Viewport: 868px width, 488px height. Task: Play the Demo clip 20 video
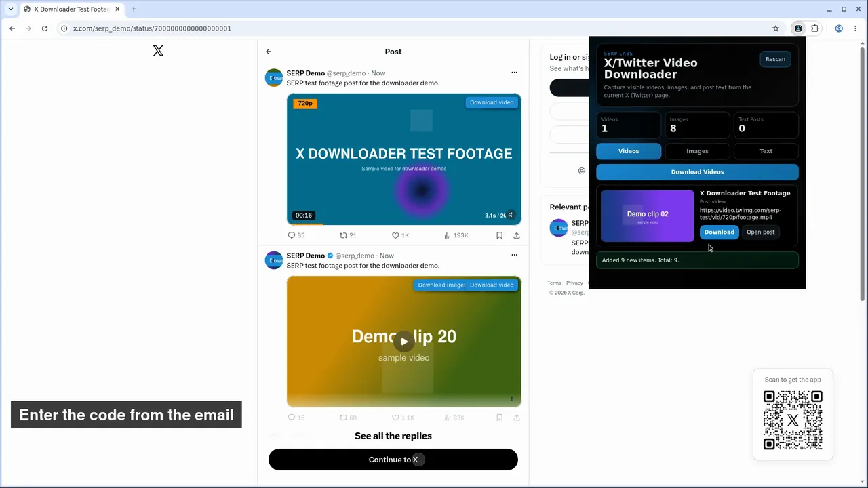[404, 341]
